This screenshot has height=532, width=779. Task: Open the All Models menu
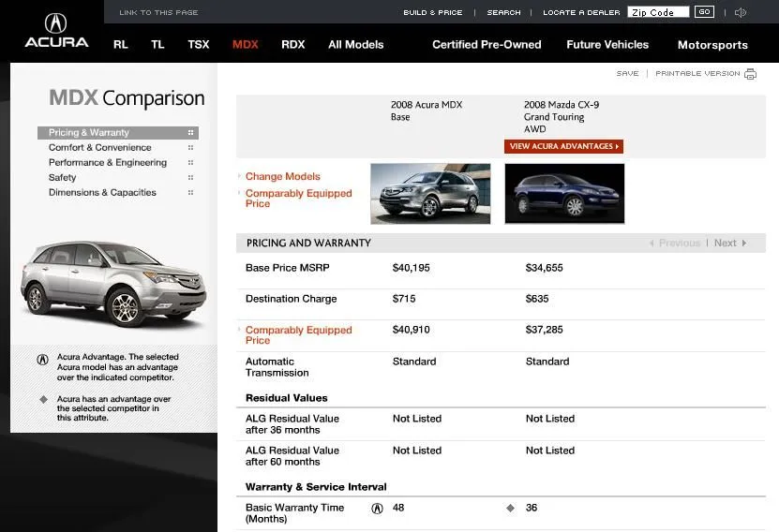pos(355,45)
